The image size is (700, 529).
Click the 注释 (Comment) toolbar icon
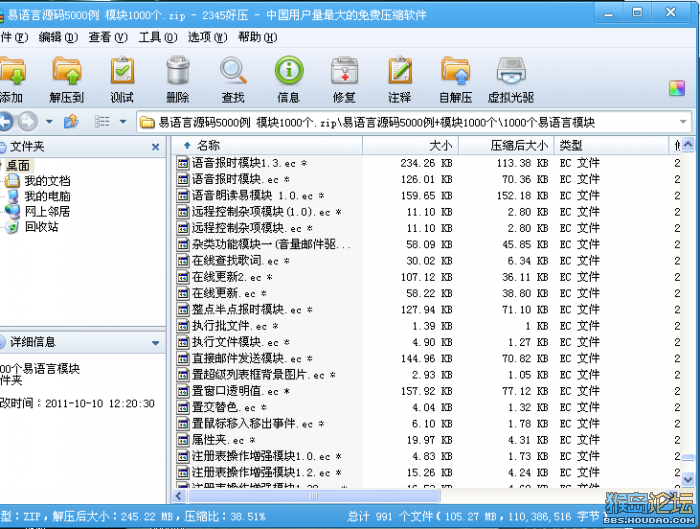[400, 71]
